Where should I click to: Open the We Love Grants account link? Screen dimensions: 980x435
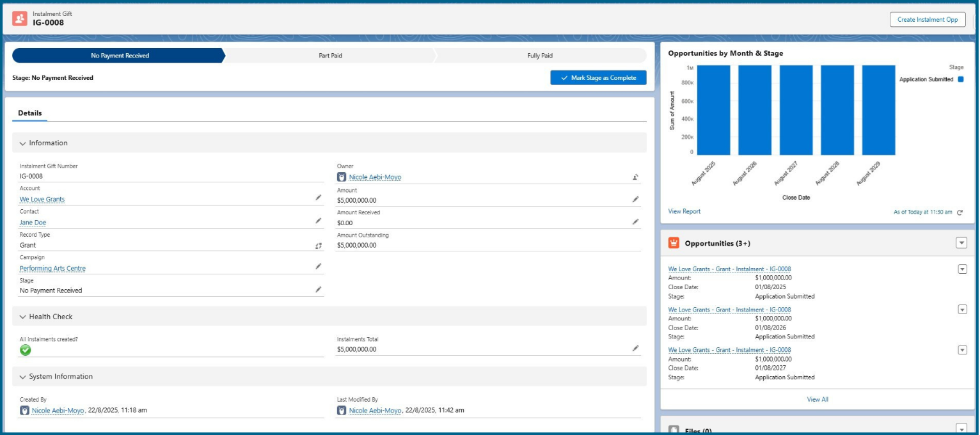coord(42,200)
